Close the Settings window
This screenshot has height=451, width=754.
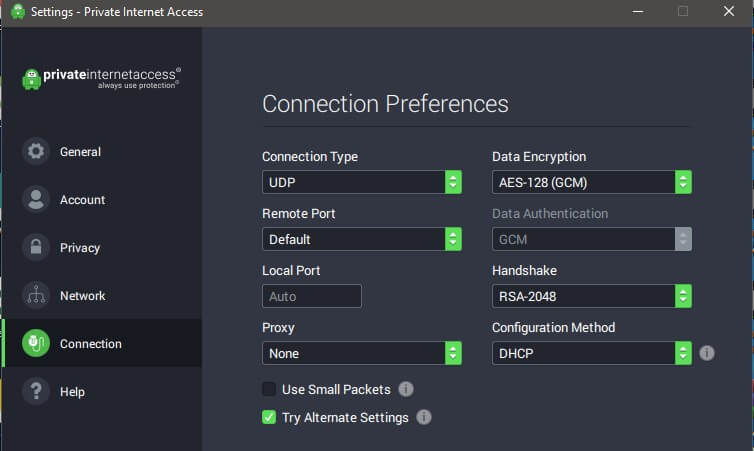(x=729, y=11)
